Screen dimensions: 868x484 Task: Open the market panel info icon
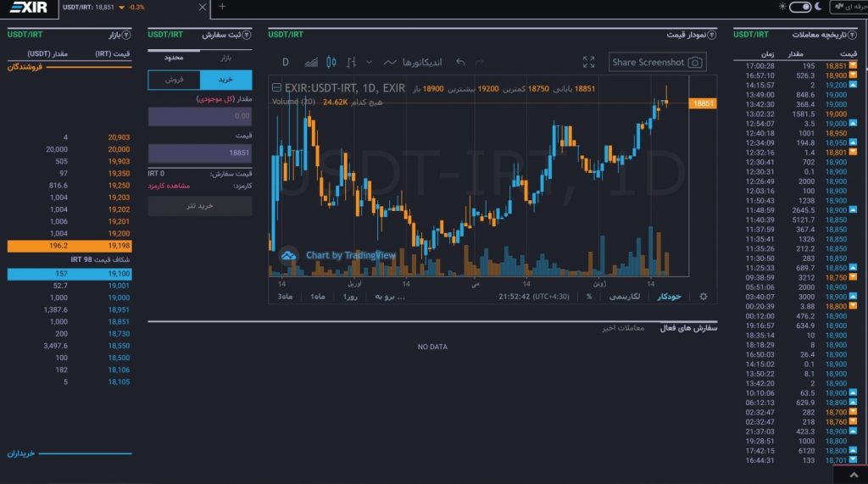(126, 35)
